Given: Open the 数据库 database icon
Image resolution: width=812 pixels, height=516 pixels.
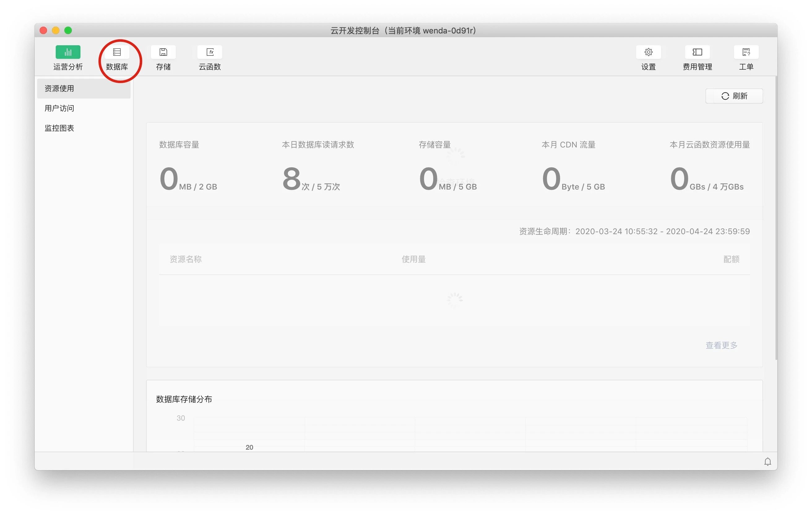Looking at the screenshot, I should 117,52.
